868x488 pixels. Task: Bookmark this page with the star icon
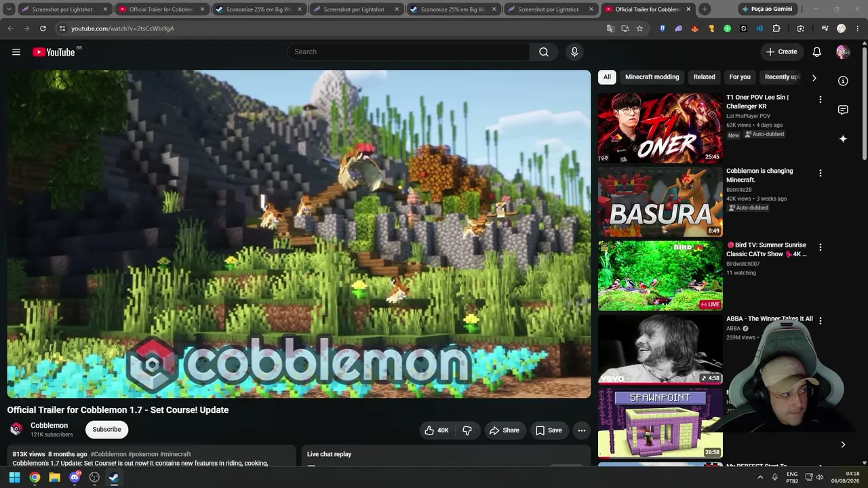coord(639,28)
